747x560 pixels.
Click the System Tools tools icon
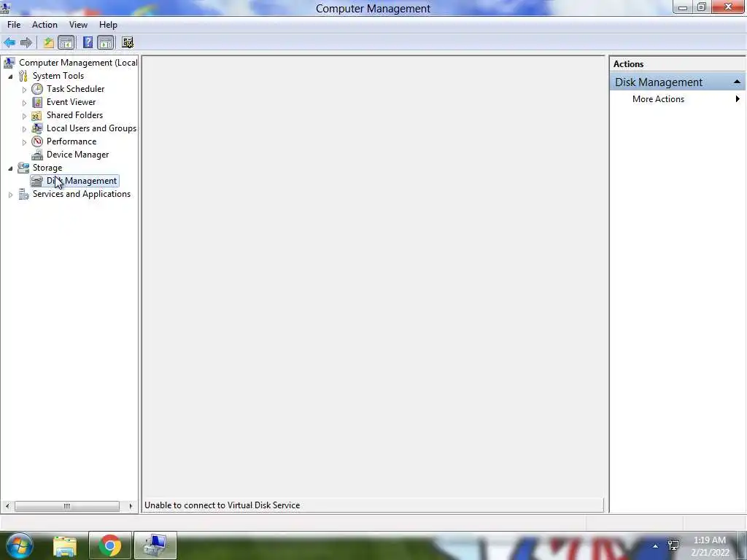(23, 76)
